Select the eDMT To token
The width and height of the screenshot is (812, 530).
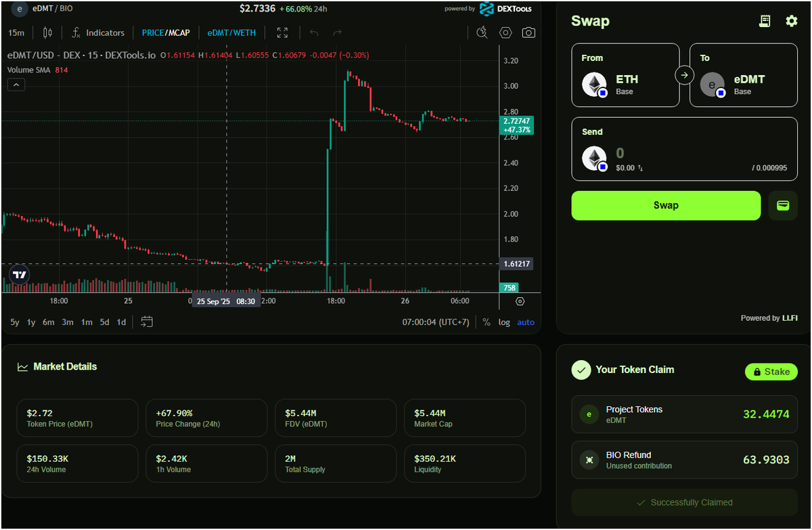point(744,75)
